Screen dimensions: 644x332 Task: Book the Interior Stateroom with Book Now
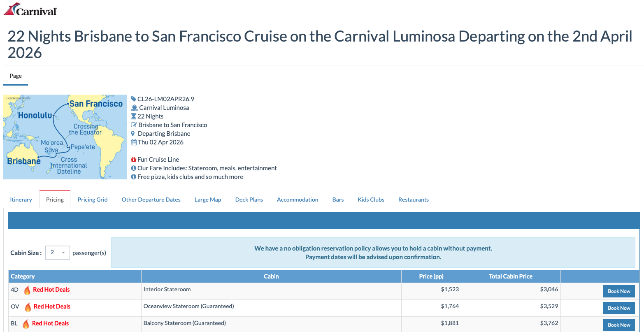tap(619, 291)
